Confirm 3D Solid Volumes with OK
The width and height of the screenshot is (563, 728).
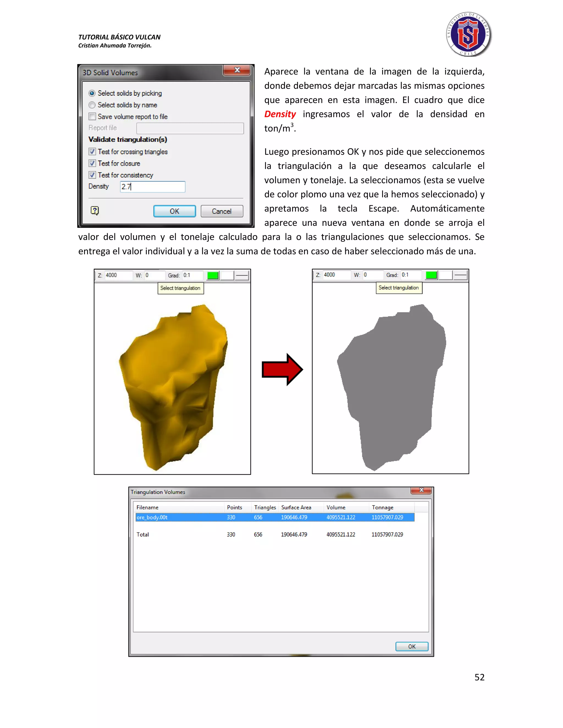pos(175,211)
